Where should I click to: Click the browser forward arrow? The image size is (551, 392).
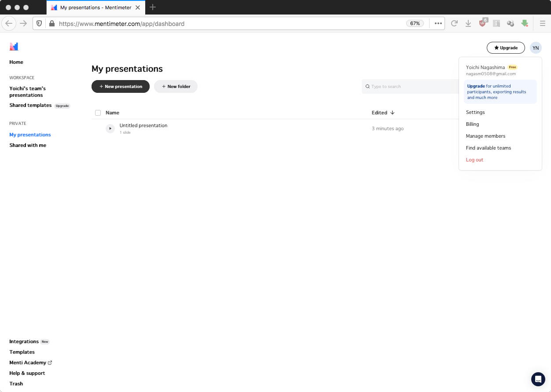[x=24, y=23]
